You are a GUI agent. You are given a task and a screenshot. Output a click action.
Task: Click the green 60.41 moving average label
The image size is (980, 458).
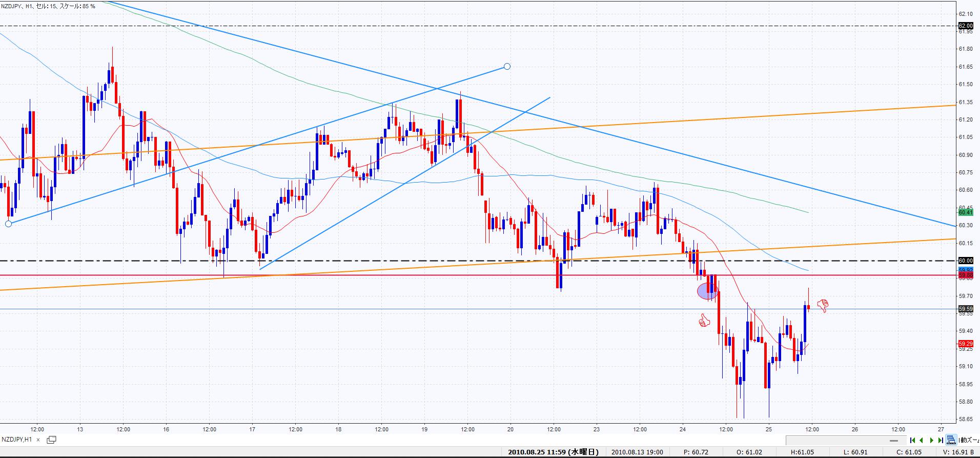pos(966,212)
